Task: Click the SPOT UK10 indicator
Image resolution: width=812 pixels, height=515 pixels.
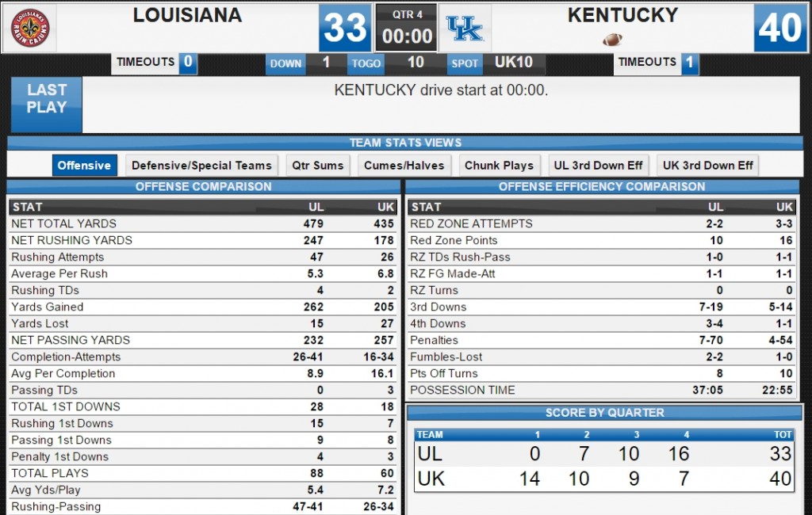Action: point(496,63)
